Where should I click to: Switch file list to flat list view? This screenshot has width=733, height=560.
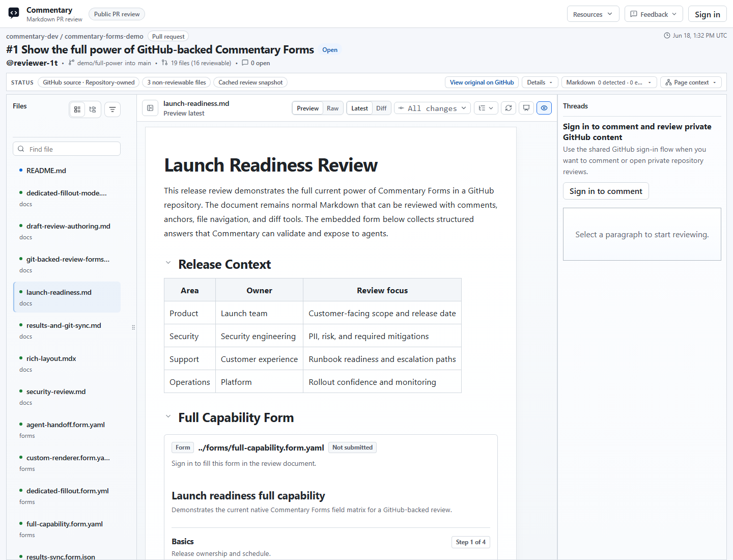[77, 109]
